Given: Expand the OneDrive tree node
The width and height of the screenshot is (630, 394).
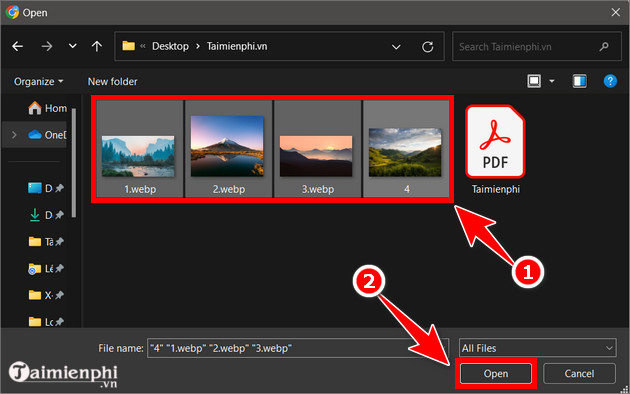Looking at the screenshot, I should (14, 135).
